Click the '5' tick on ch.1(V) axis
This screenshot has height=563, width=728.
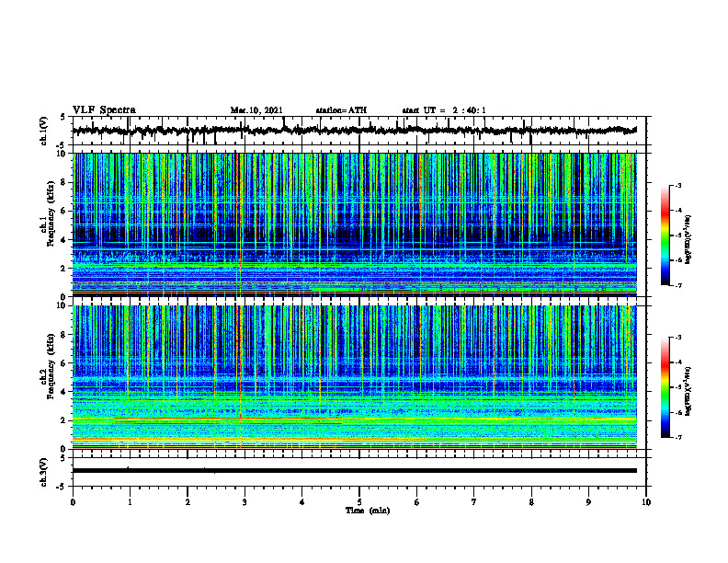(63, 118)
